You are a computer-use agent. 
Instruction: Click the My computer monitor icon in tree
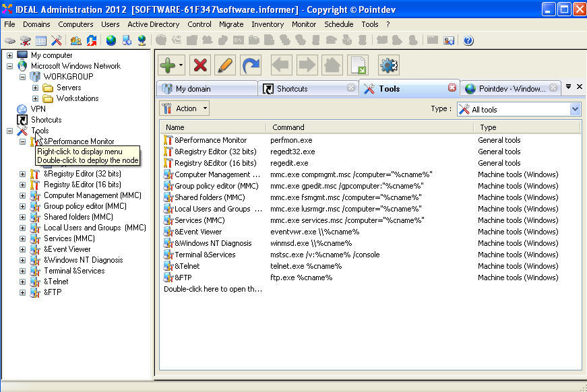[22, 55]
